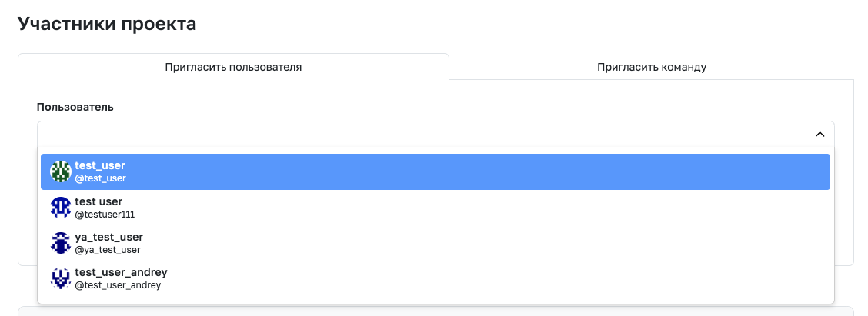Select the highlighted test_user option

[x=436, y=171]
